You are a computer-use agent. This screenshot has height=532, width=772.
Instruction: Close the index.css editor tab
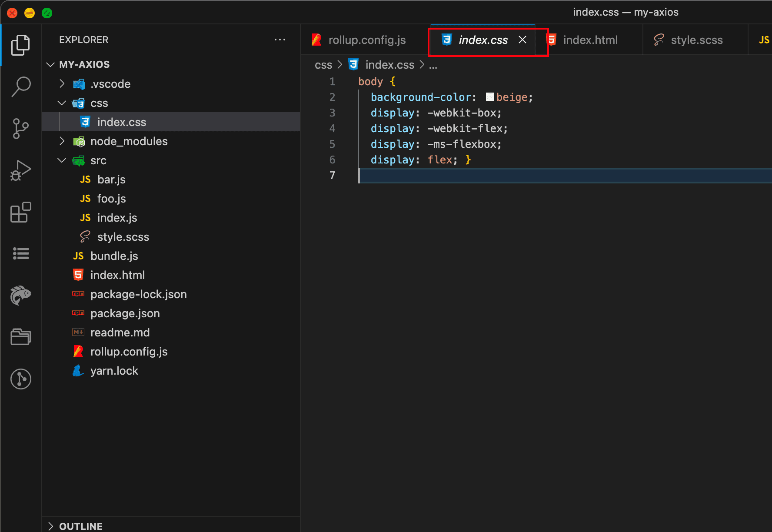point(522,40)
